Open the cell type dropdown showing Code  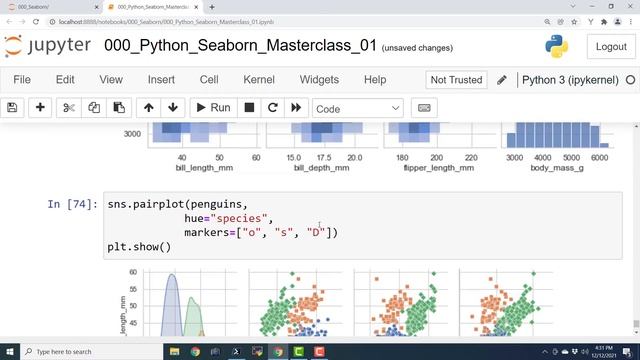coord(358,109)
